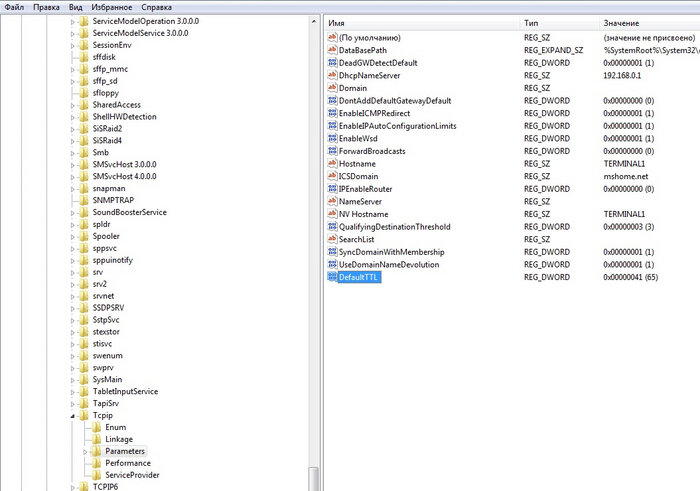The image size is (700, 491).
Task: Click the 0x00000041 (65) value
Action: click(x=630, y=277)
